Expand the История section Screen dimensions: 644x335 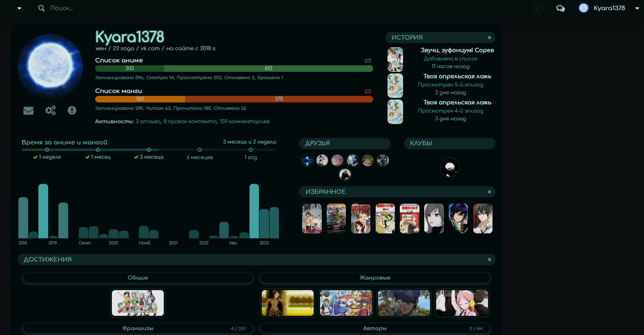[440, 38]
